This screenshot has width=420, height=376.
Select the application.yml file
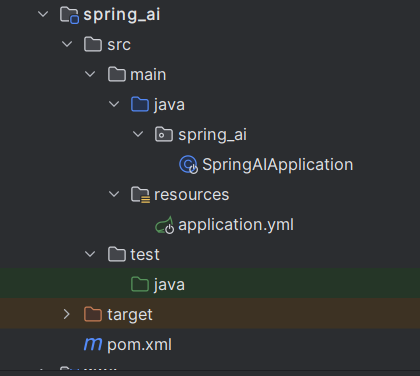[x=236, y=225]
